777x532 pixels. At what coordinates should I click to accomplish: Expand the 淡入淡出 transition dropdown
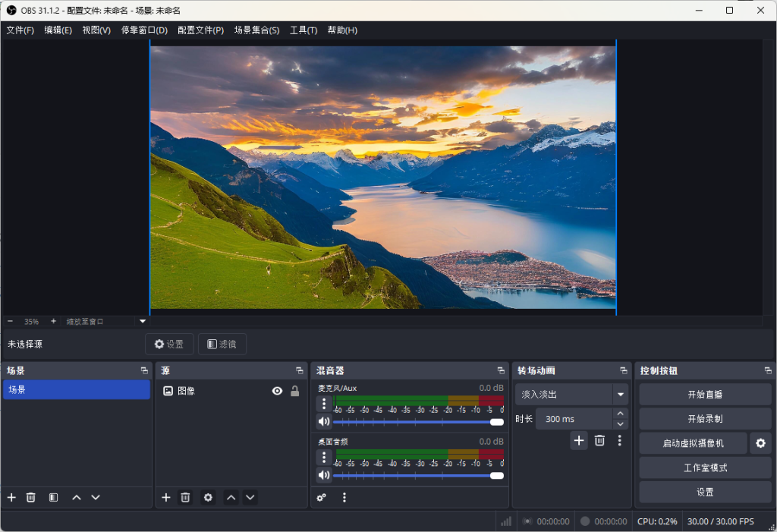[x=621, y=395]
